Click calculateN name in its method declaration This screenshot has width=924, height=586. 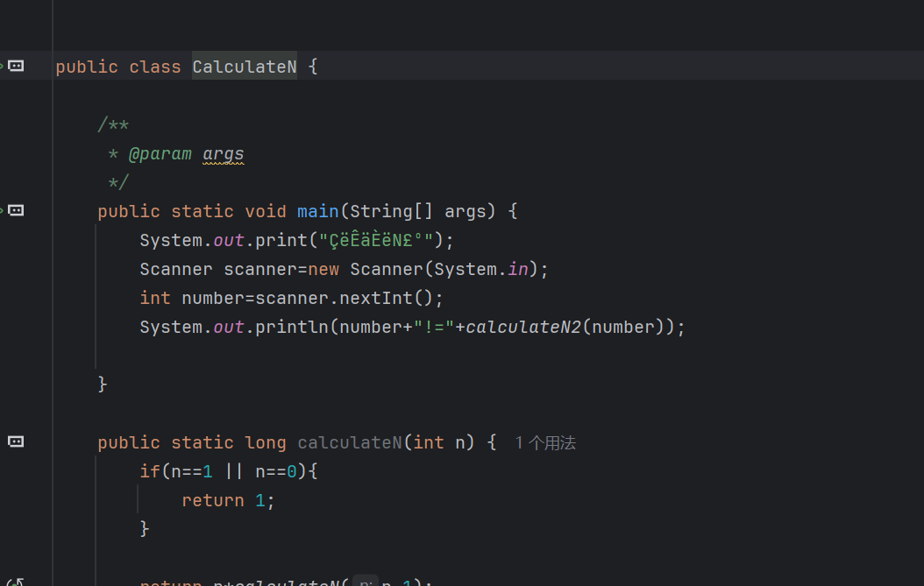coord(350,442)
